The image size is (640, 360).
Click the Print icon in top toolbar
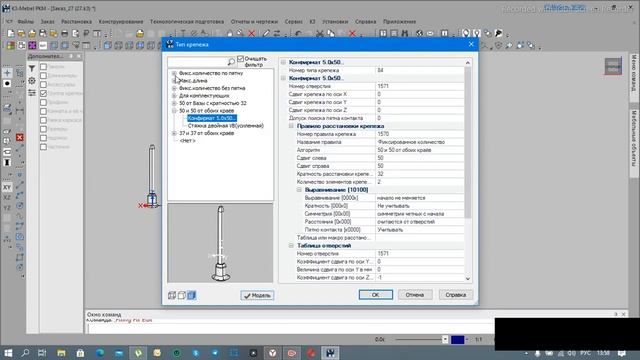click(x=64, y=33)
